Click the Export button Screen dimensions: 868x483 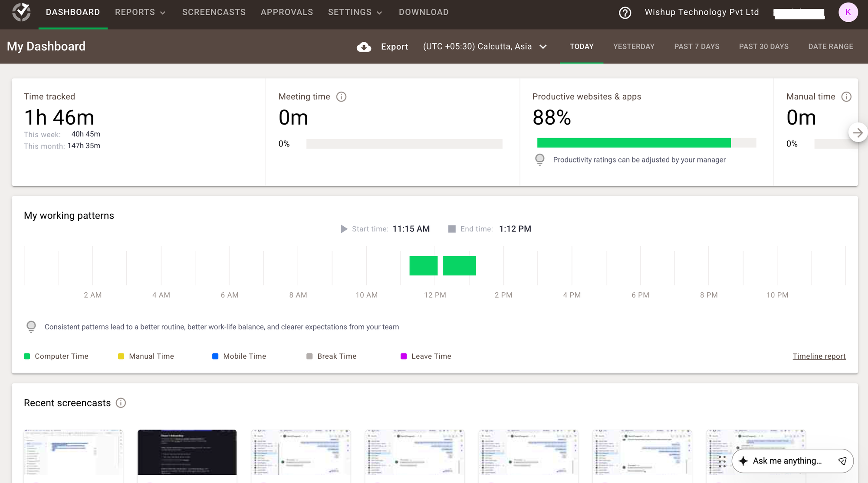[x=394, y=47]
